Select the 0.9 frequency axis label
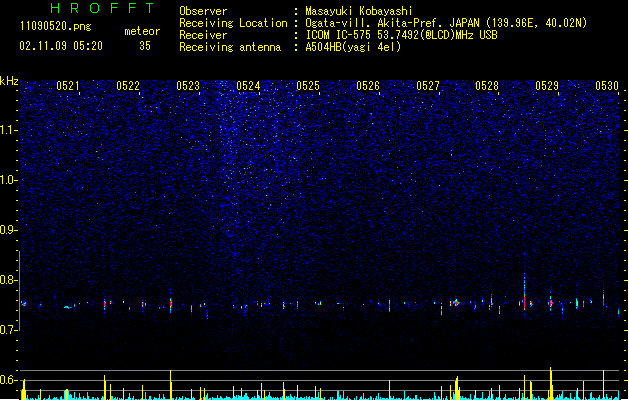Screen dimensions: 629x400 tap(9, 230)
